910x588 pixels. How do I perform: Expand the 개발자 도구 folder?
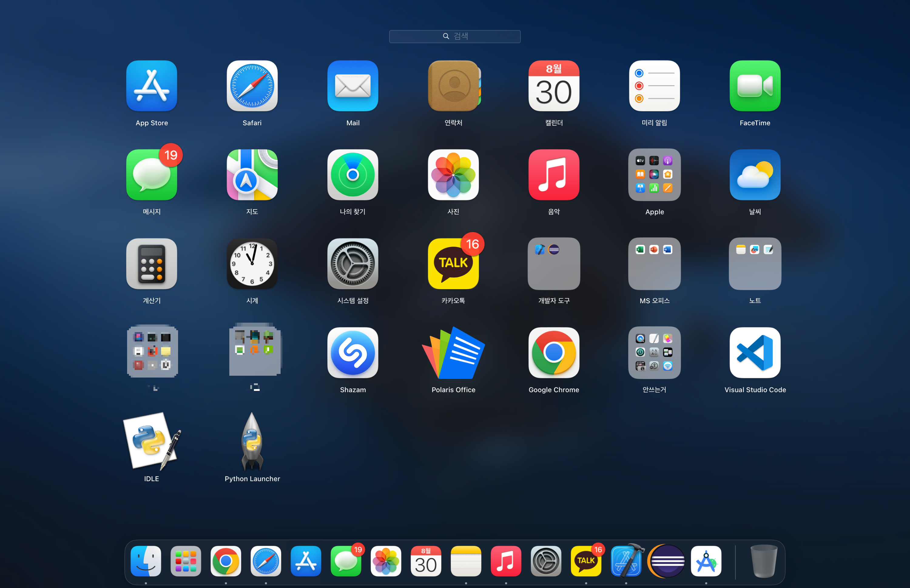[554, 264]
